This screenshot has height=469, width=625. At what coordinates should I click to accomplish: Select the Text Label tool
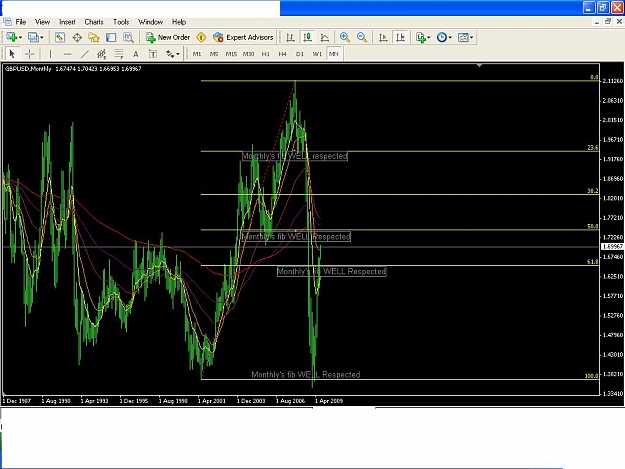(x=153, y=54)
